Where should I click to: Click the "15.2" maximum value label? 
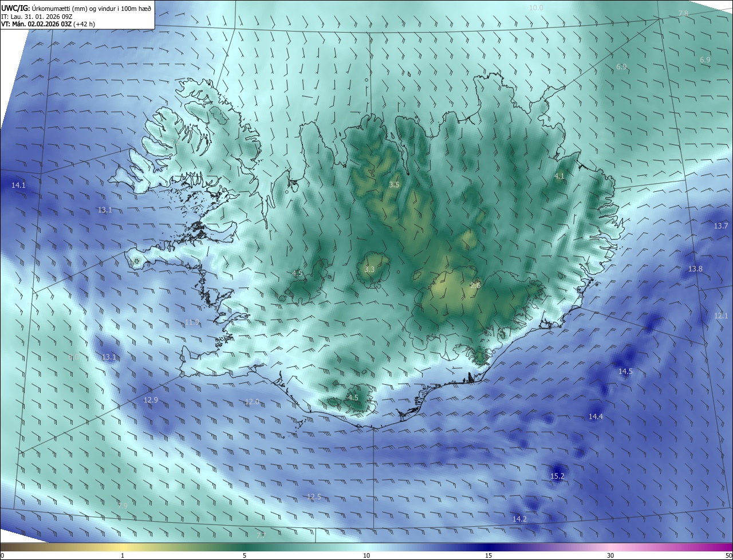pyautogui.click(x=557, y=476)
